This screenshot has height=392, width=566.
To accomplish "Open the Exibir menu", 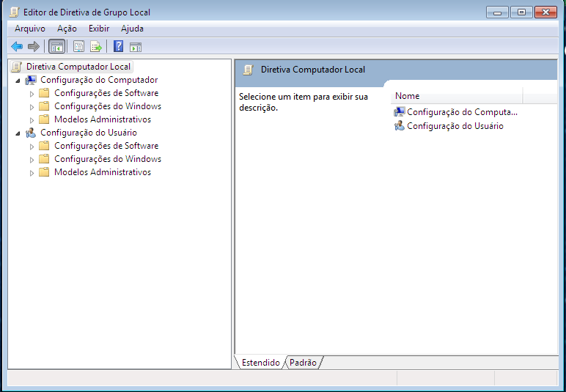I will point(99,29).
